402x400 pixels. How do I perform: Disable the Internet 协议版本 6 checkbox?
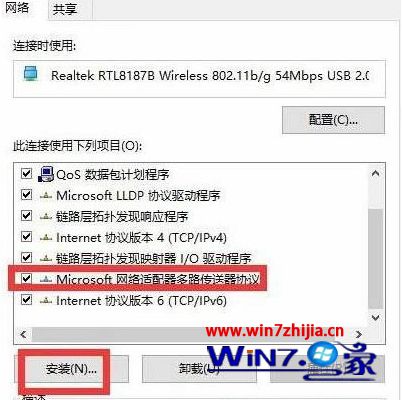coord(26,300)
